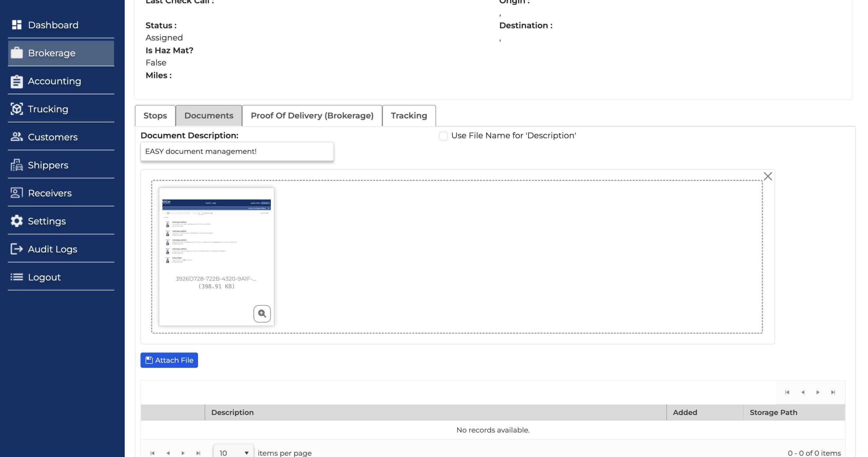Click the Accounting clipboard icon
Image resolution: width=868 pixels, height=457 pixels.
[17, 81]
